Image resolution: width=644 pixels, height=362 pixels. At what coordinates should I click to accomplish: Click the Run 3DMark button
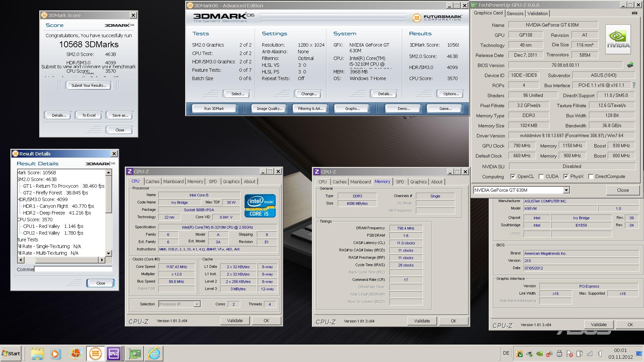coord(214,109)
